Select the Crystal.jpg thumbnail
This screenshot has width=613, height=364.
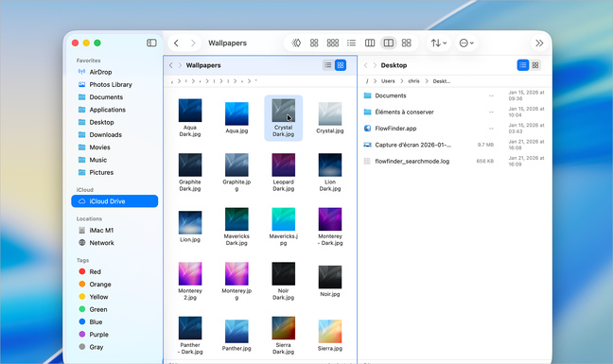[330, 113]
